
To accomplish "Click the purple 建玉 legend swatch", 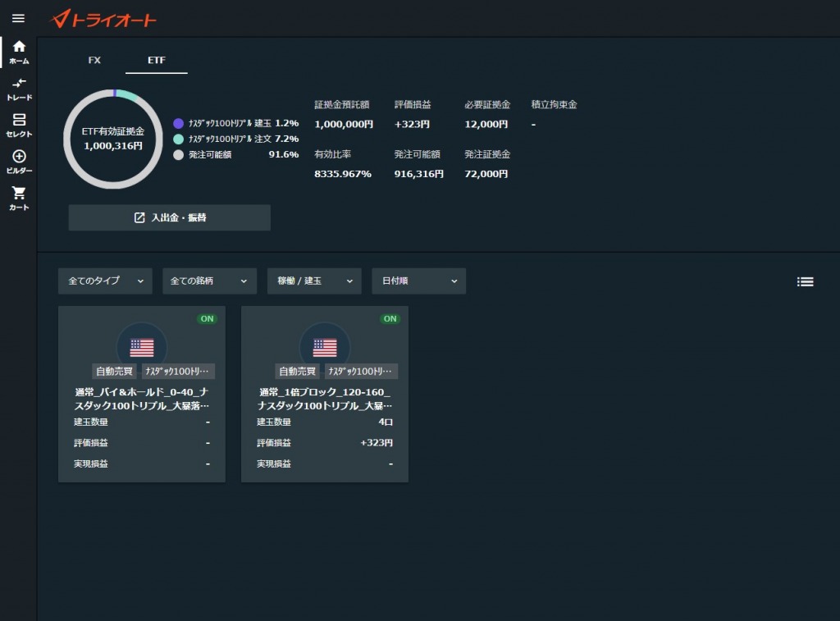I will pyautogui.click(x=178, y=123).
